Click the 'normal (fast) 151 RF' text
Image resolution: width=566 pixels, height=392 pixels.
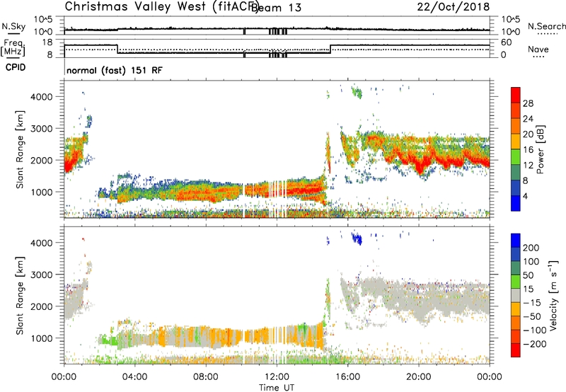[115, 70]
